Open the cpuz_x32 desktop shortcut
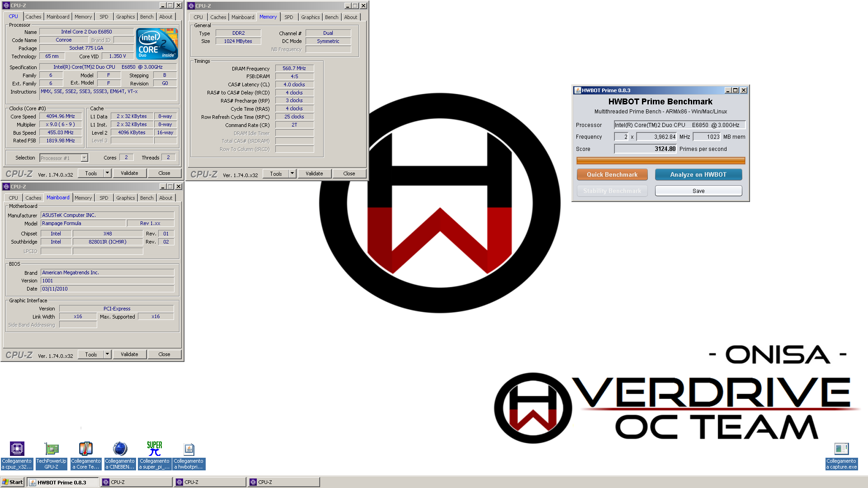Image resolution: width=868 pixels, height=488 pixels. coord(17,455)
